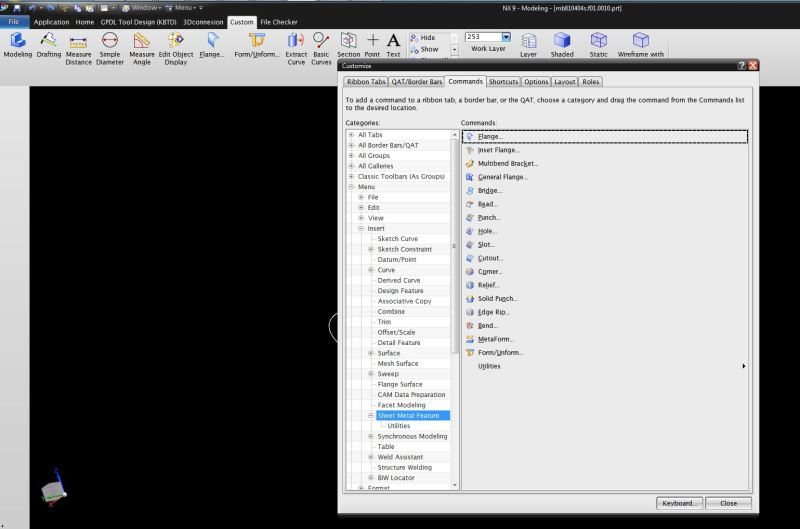Viewport: 800px width, 529px height.
Task: Open GPDL Tool Design (KBTO) tab
Action: click(x=138, y=22)
